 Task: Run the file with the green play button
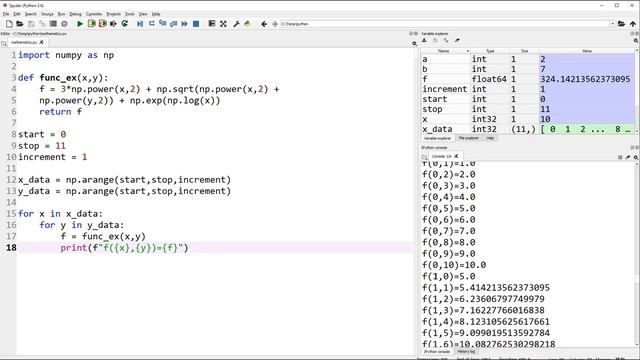pos(80,24)
